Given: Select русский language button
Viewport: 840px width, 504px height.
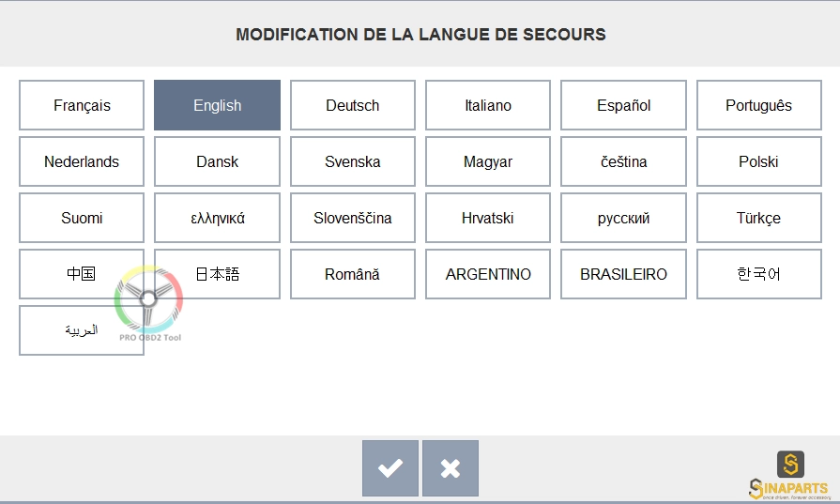Looking at the screenshot, I should tap(623, 218).
